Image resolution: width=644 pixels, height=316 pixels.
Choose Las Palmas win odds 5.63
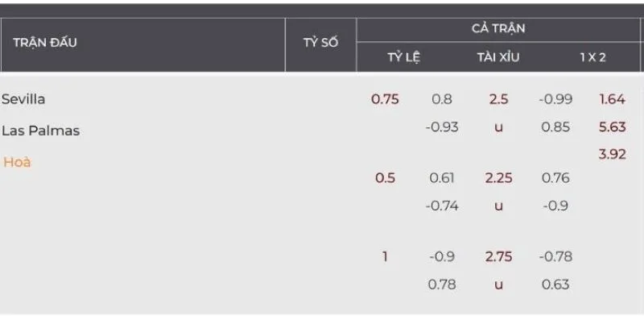612,127
